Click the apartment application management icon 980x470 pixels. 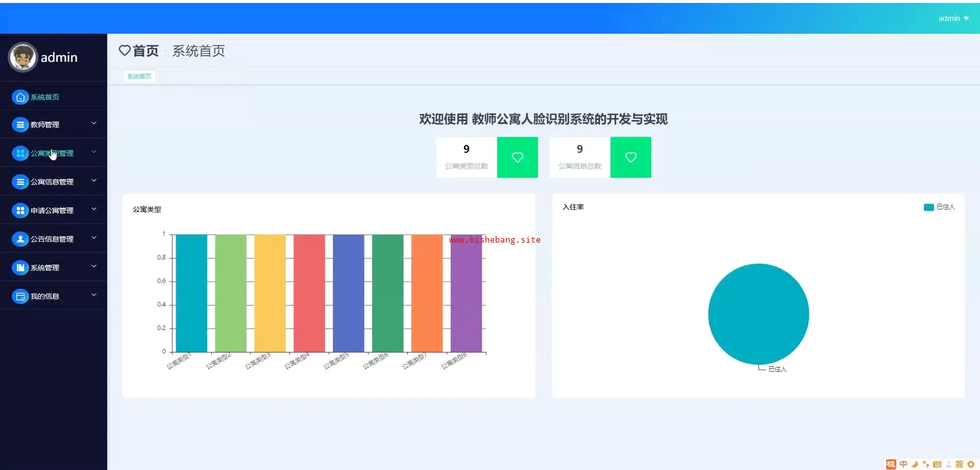tap(20, 210)
